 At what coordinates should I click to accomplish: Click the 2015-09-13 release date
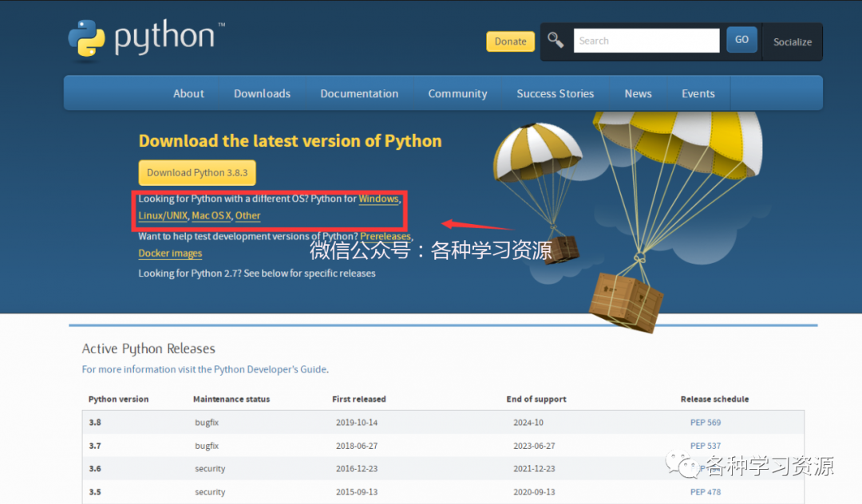pyautogui.click(x=357, y=492)
